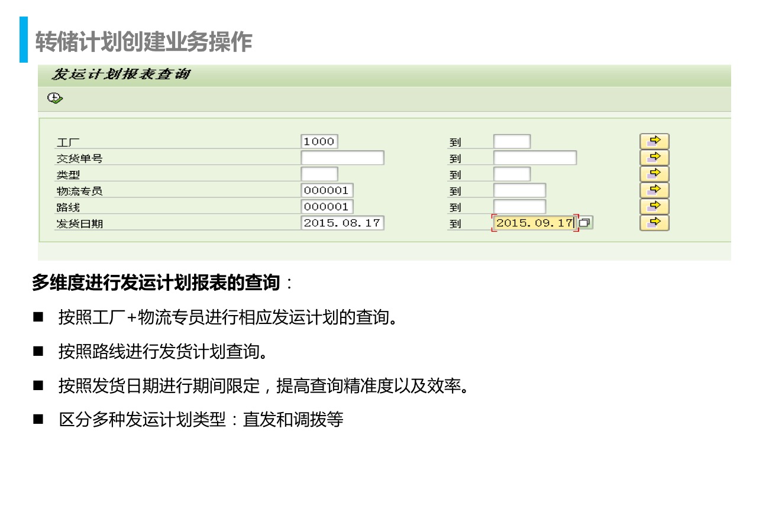The image size is (769, 532).
Task: Open multiple selection arrow for 路线 row
Action: pos(654,207)
